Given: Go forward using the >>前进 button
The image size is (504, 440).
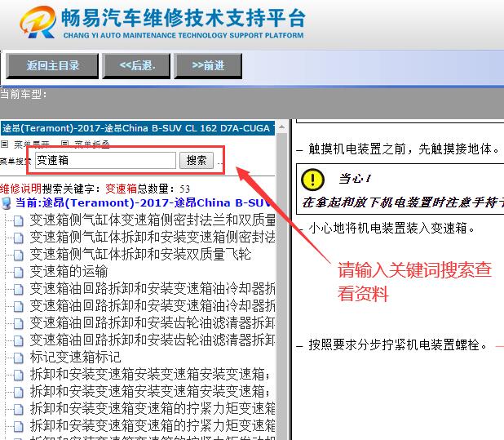Looking at the screenshot, I should [x=208, y=66].
